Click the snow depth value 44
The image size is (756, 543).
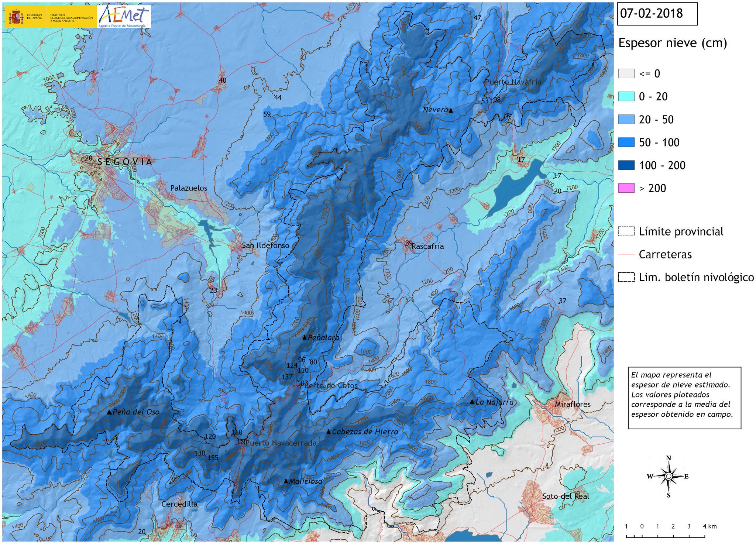click(x=278, y=97)
